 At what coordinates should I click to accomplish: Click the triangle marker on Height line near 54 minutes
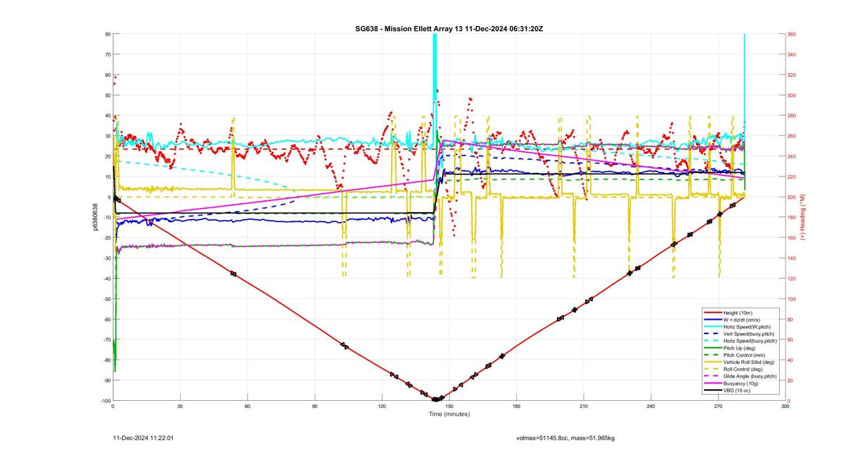[x=234, y=273]
